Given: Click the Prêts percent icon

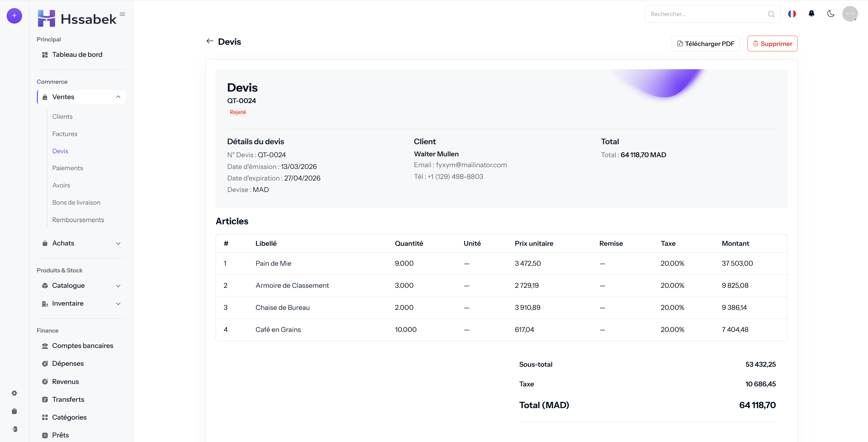Looking at the screenshot, I should [45, 435].
